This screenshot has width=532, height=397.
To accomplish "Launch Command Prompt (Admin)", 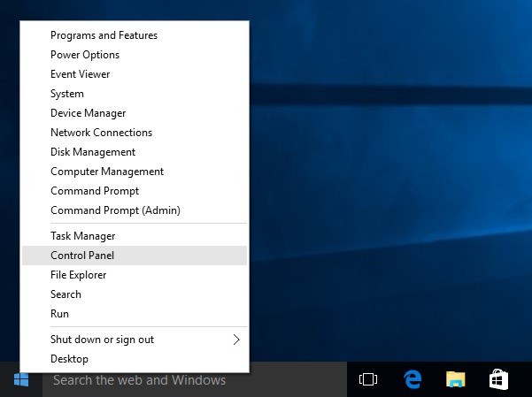I will tap(135, 210).
